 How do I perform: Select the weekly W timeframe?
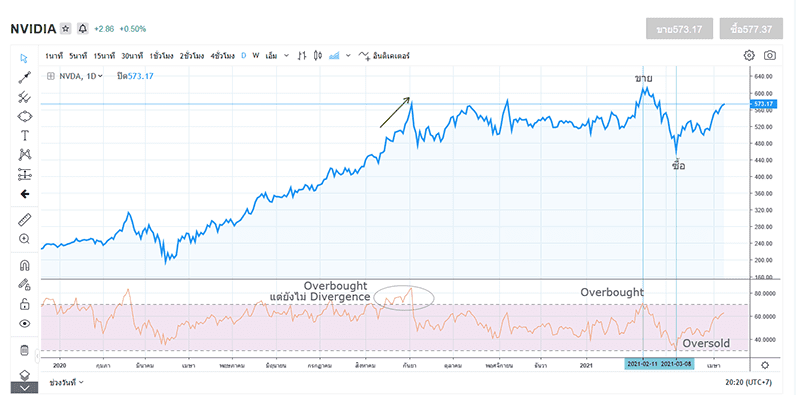pyautogui.click(x=256, y=55)
